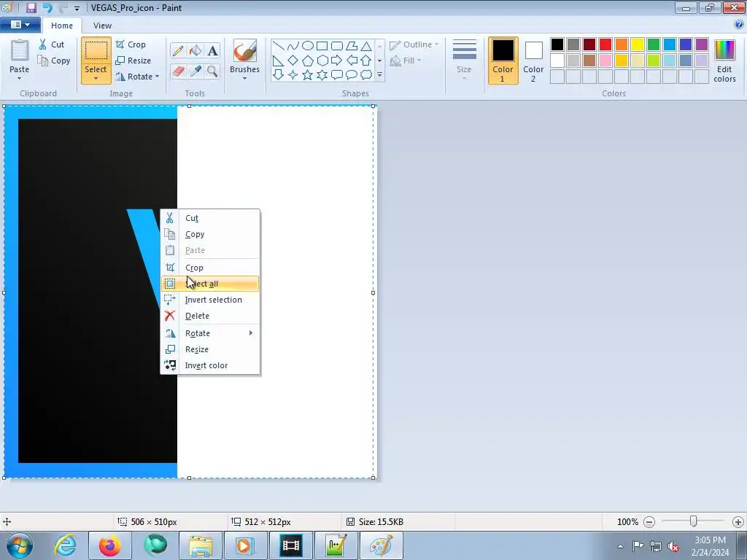Screen dimensions: 747x560
Task: Choose the Oval shape
Action: tap(308, 46)
